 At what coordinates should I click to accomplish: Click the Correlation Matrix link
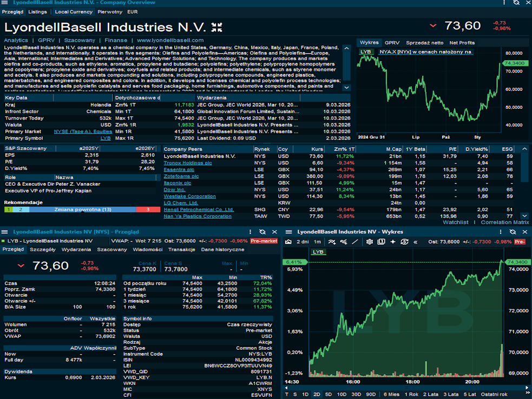pos(504,222)
